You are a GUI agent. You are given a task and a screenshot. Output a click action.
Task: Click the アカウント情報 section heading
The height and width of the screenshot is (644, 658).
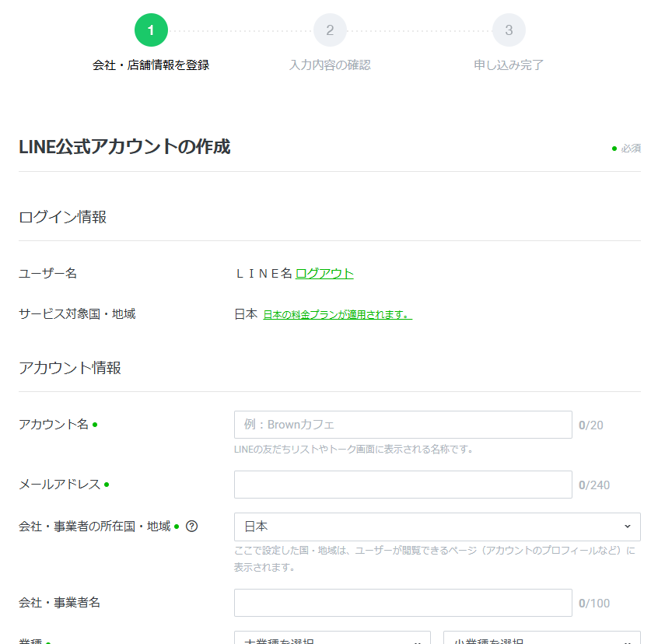tap(70, 368)
